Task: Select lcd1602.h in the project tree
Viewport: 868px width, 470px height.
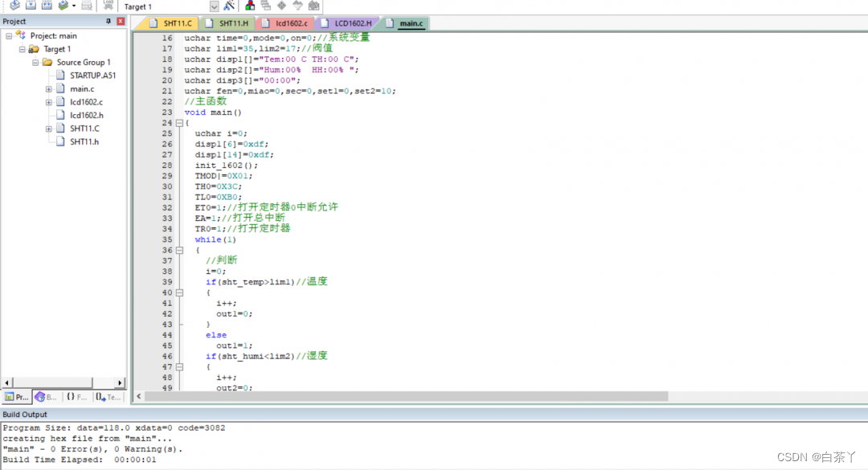Action: click(86, 115)
